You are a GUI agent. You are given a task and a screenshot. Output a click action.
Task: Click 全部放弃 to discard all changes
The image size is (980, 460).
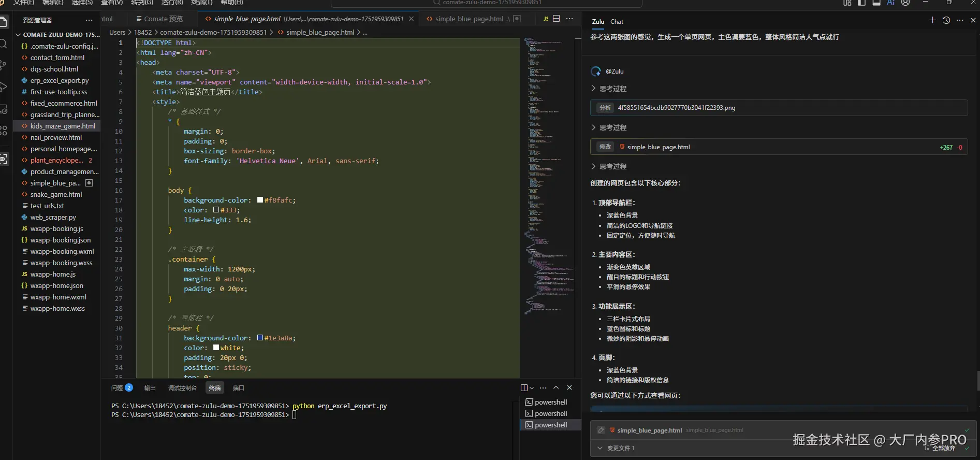click(x=943, y=448)
